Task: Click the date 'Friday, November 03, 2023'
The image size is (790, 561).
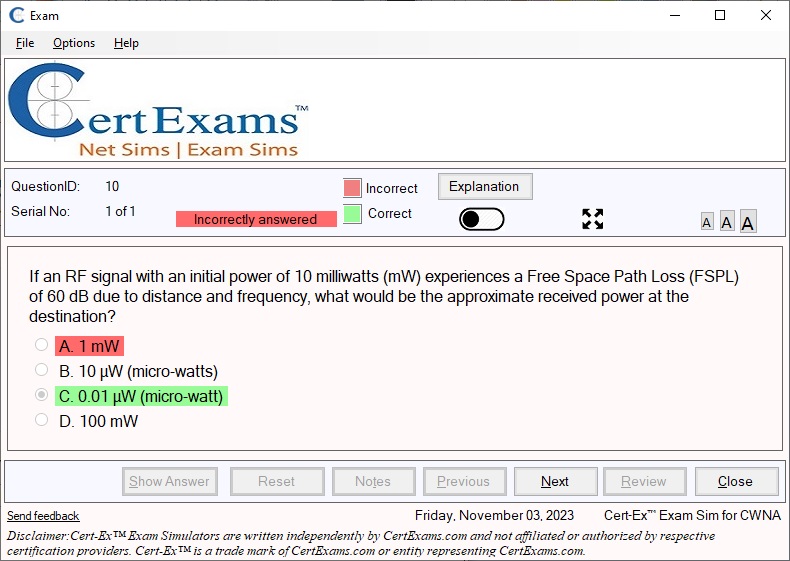Action: coord(494,515)
